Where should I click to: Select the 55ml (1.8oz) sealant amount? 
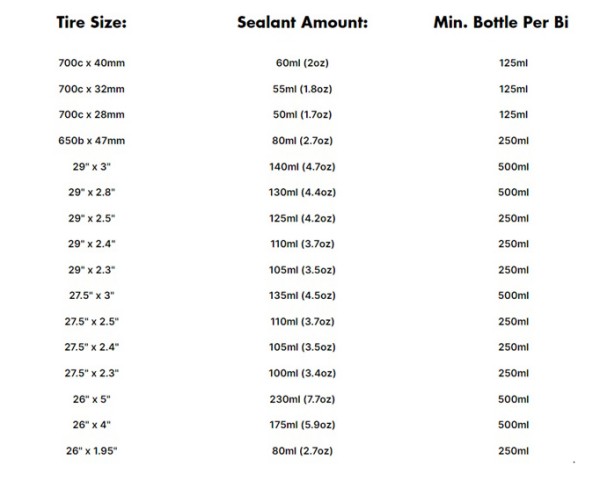(302, 89)
